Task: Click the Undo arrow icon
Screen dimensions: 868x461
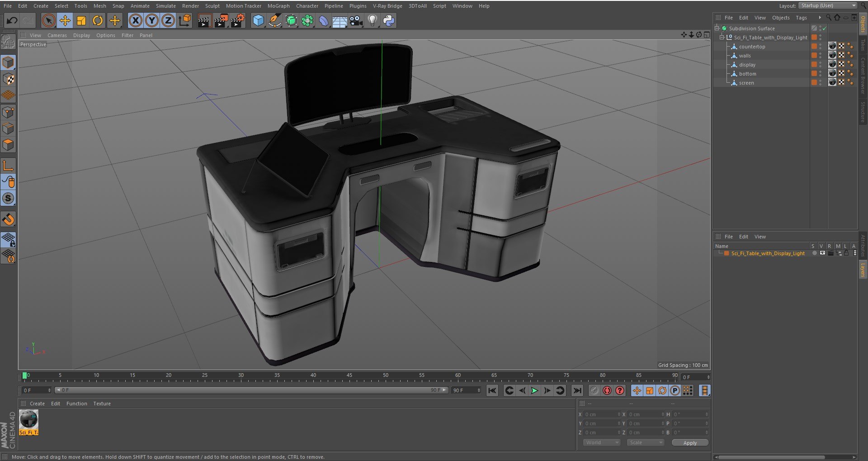Action: [x=12, y=20]
